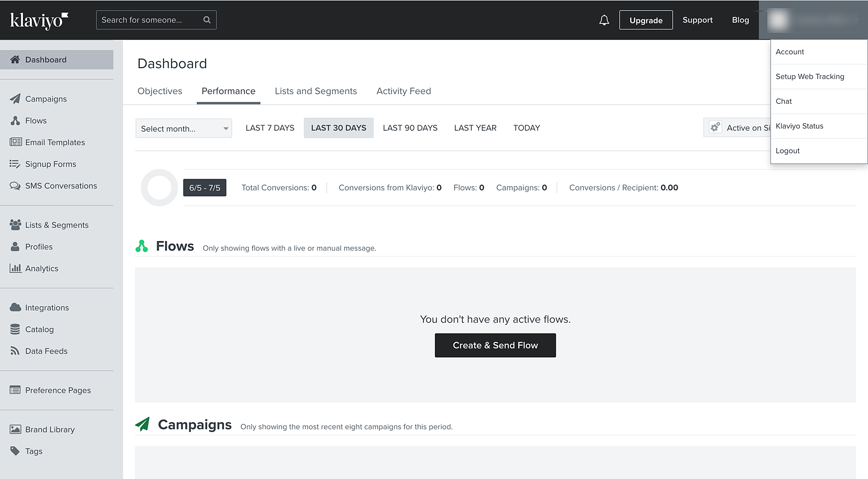Image resolution: width=868 pixels, height=479 pixels.
Task: Click Logout in the user menu
Action: pyautogui.click(x=819, y=151)
